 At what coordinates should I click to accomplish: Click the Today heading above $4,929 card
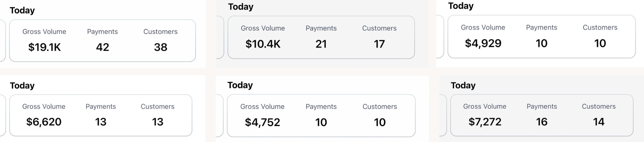[461, 6]
